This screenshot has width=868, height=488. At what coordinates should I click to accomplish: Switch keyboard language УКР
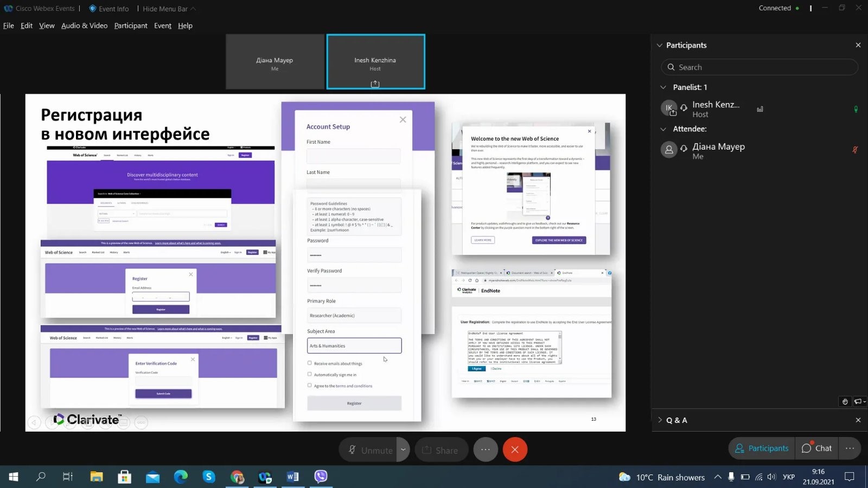coord(789,477)
